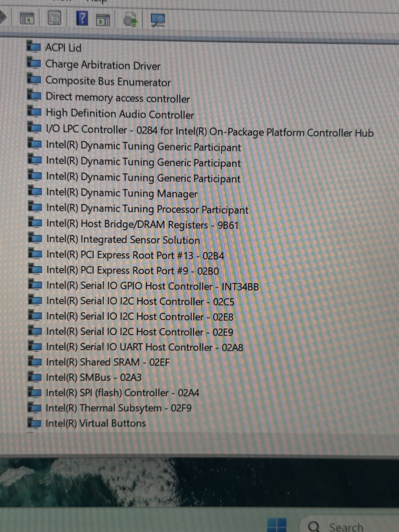Select Intel(R) Shared SRAM - 02EF
This screenshot has height=532, width=399.
click(x=108, y=362)
